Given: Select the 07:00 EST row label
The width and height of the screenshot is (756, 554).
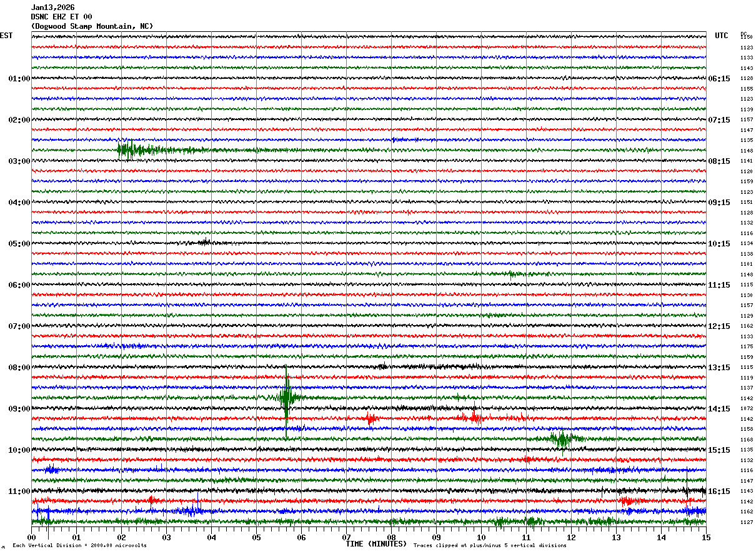Looking at the screenshot, I should 19,326.
